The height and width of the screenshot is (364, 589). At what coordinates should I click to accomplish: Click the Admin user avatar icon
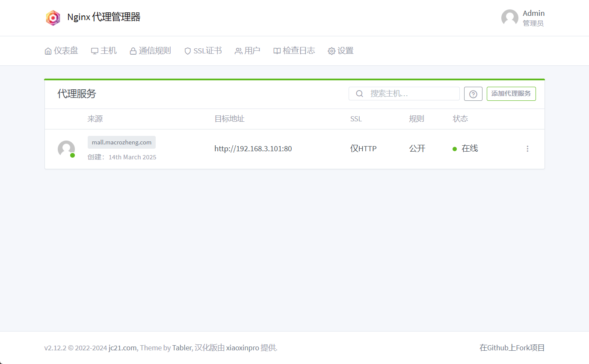click(x=509, y=18)
